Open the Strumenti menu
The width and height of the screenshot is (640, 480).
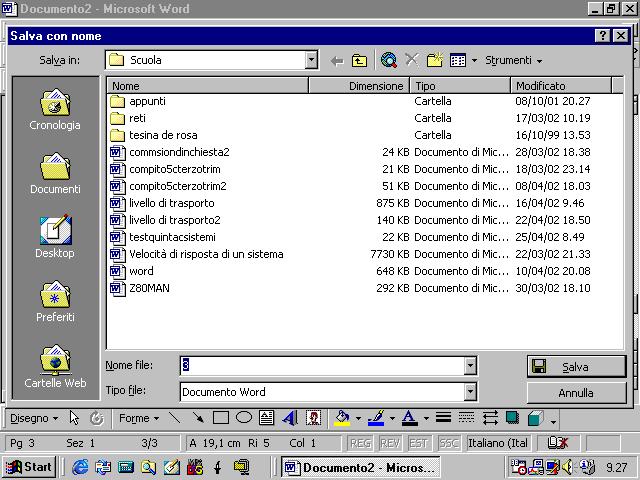point(513,60)
